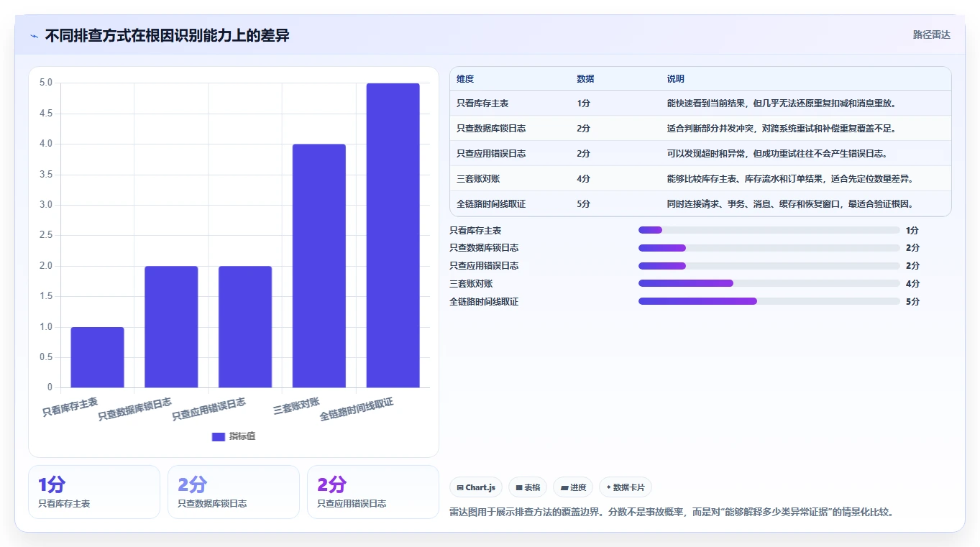This screenshot has height=547, width=980.
Task: Click the lightning icon beside the page title
Action: pyautogui.click(x=35, y=36)
